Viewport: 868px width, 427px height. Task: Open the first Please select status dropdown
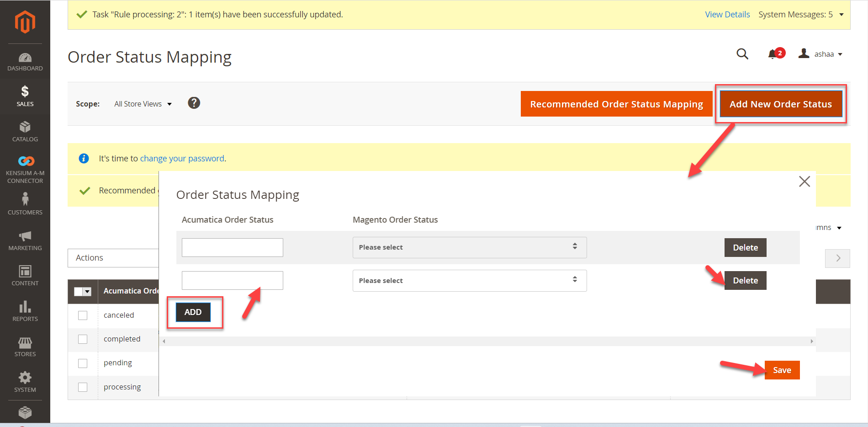(x=469, y=247)
